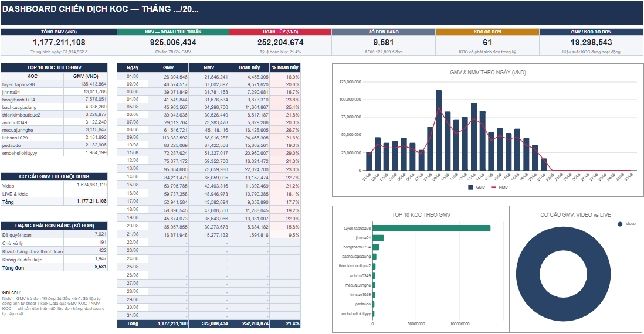Click bachcucgiadung in the KOC table
This screenshot has width=644, height=334.
click(19, 107)
